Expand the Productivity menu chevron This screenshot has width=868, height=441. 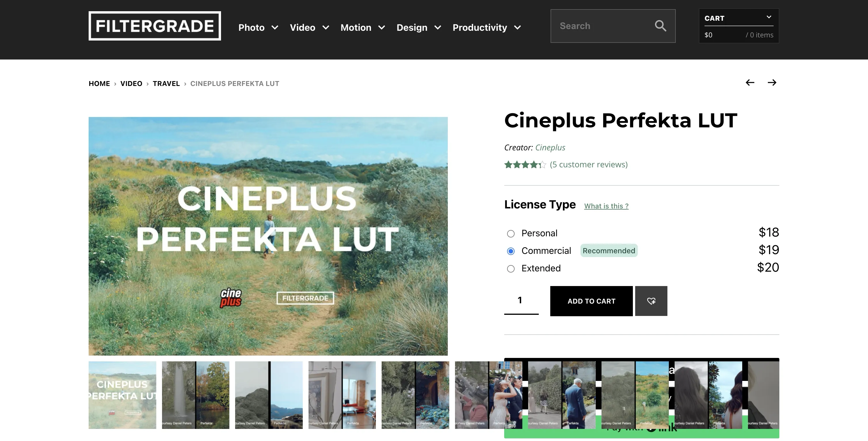[517, 28]
